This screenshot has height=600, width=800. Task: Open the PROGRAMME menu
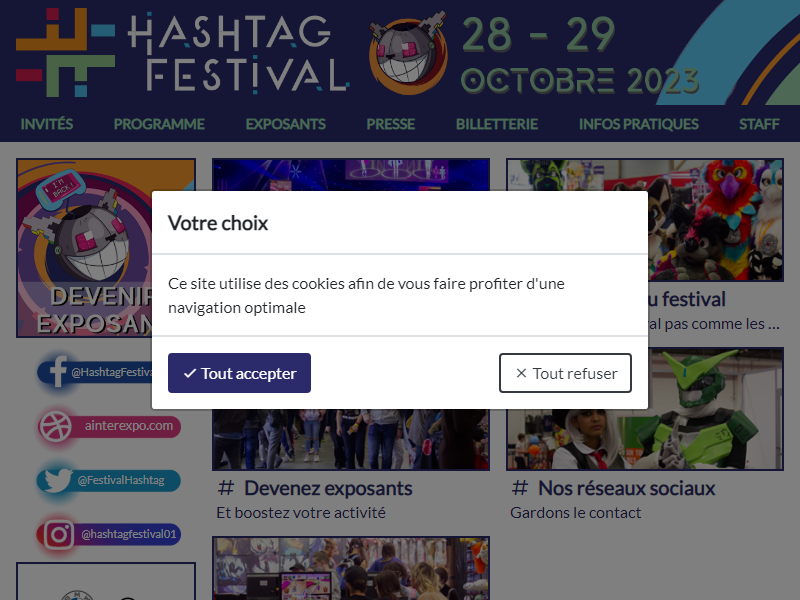159,124
